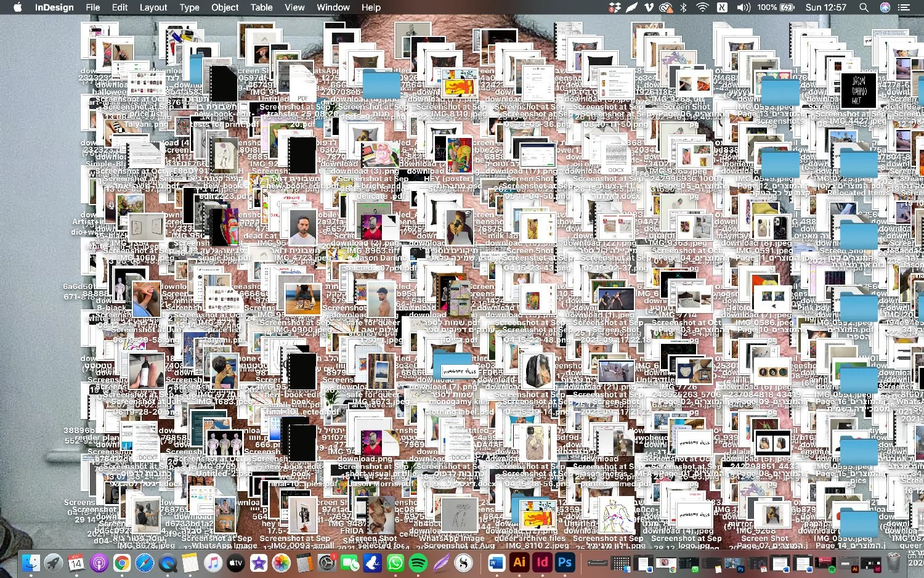Launch Podcasts from the Dock
The image size is (924, 578).
click(x=99, y=563)
